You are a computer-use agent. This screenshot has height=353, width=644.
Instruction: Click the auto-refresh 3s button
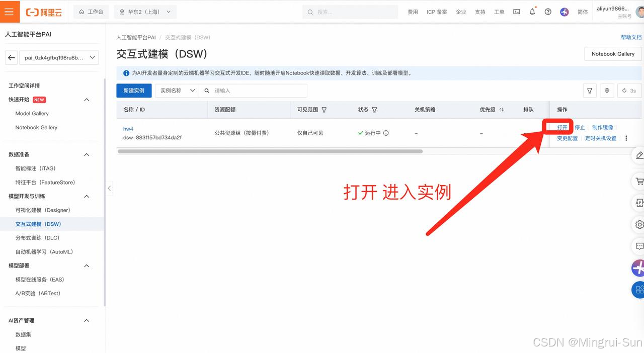coord(629,91)
